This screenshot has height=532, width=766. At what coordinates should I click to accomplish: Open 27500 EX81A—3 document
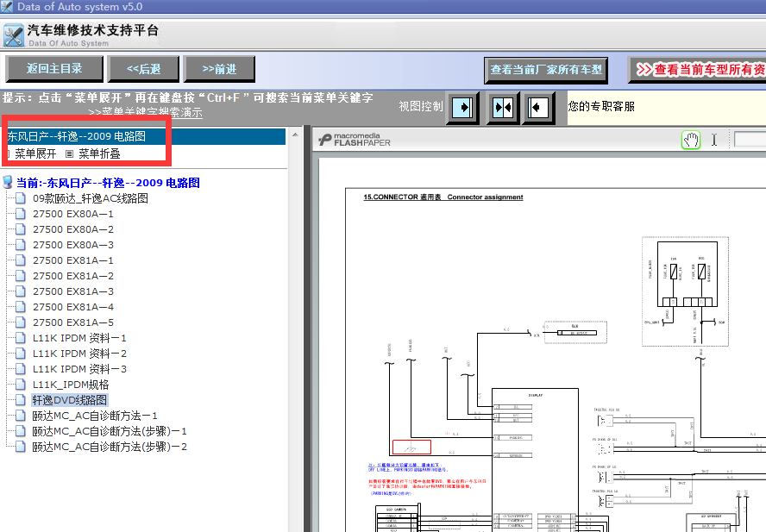point(73,291)
